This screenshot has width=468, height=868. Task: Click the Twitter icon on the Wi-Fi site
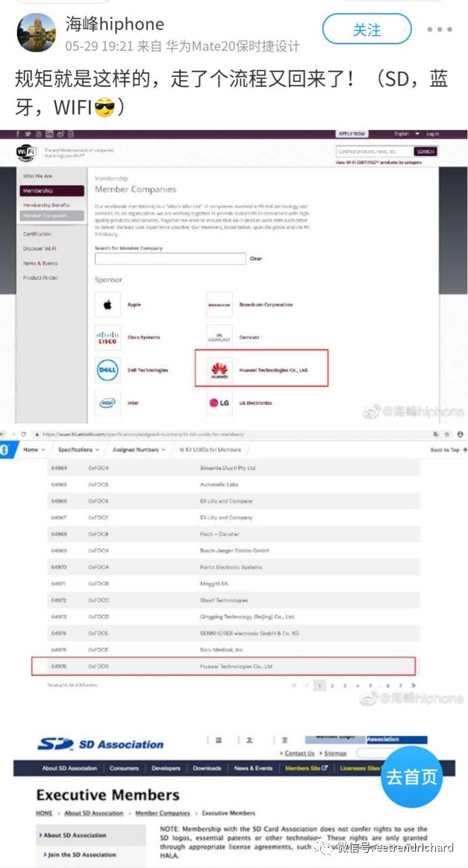[28, 134]
